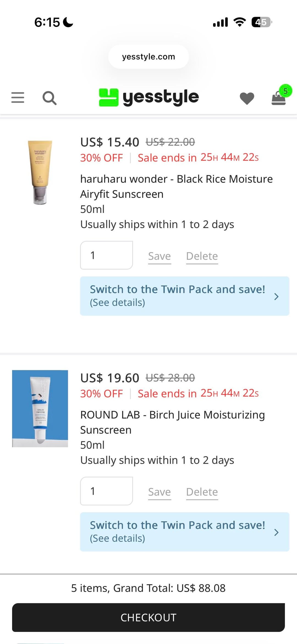Tap the green cart count badge

285,91
